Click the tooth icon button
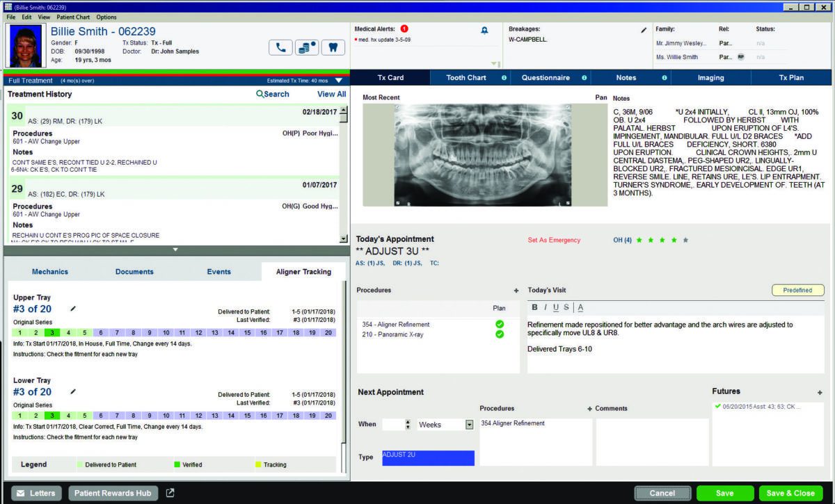The width and height of the screenshot is (835, 504). click(x=333, y=48)
